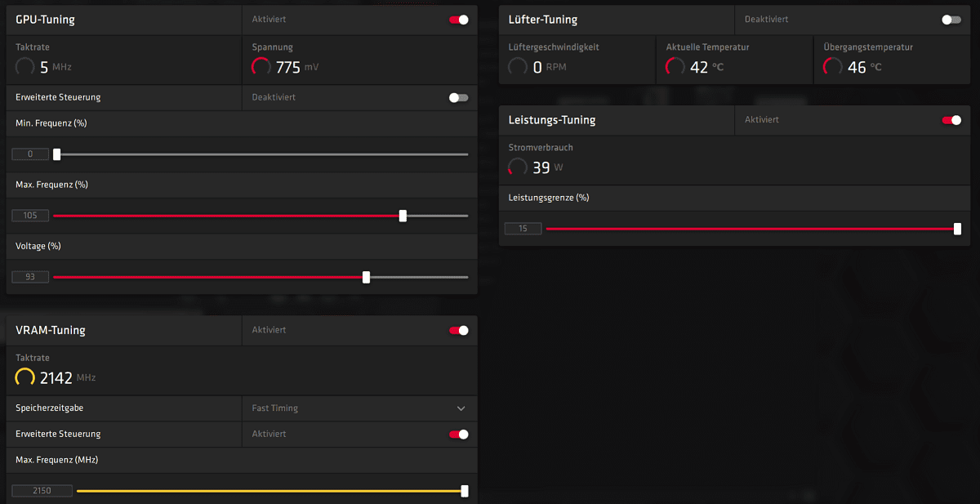The width and height of the screenshot is (980, 504).
Task: Click the Max. Frequenz (%) slider handle
Action: click(403, 216)
